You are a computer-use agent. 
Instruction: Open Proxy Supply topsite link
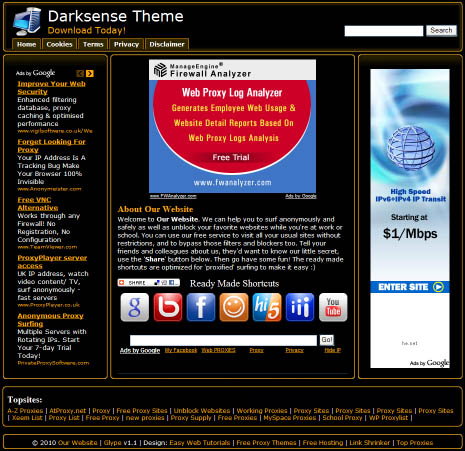point(191,418)
